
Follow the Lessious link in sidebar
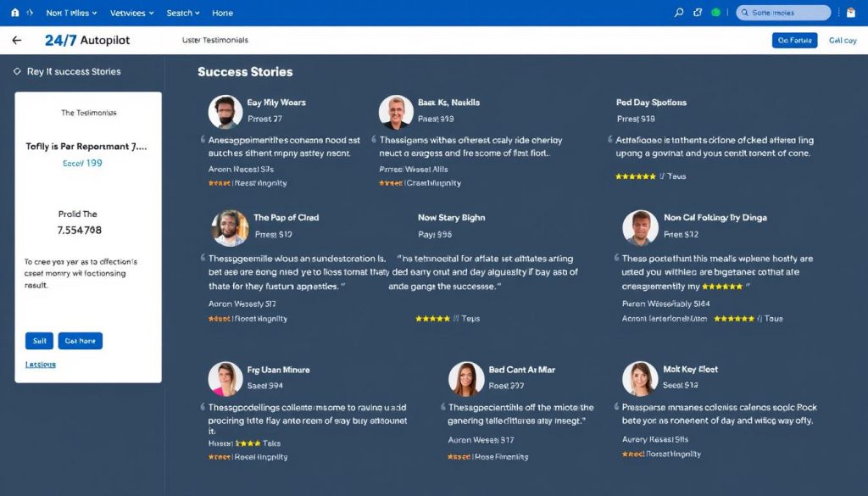click(x=41, y=365)
